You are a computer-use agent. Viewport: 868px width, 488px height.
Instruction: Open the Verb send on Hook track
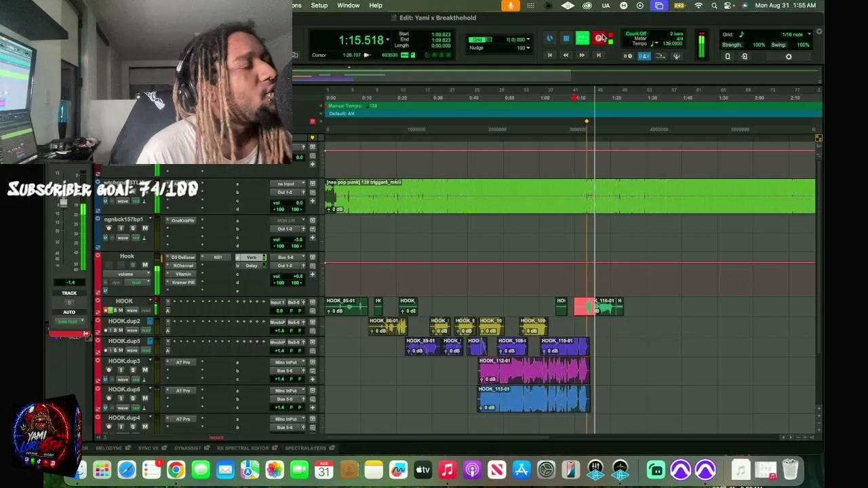252,258
